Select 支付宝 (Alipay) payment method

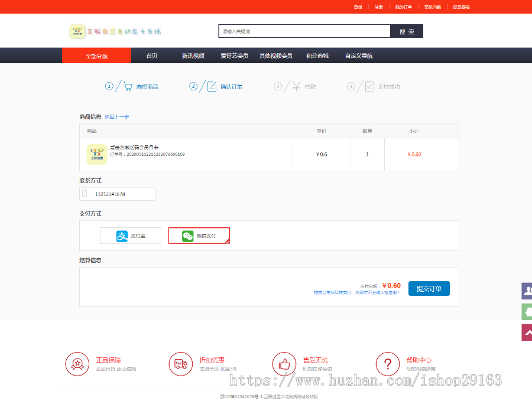tap(131, 236)
